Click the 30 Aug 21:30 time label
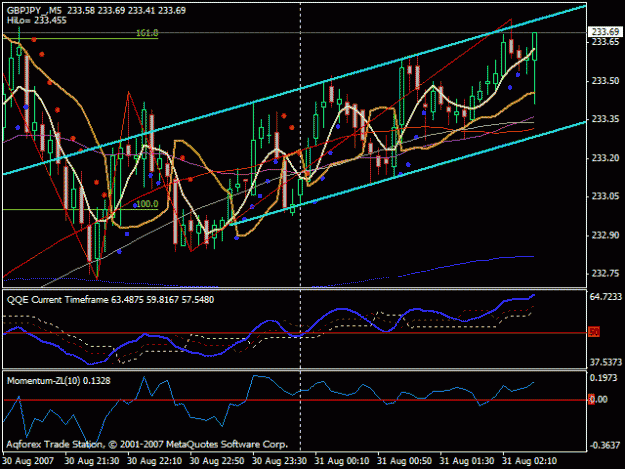Screen dimensions: 625x469 92,461
